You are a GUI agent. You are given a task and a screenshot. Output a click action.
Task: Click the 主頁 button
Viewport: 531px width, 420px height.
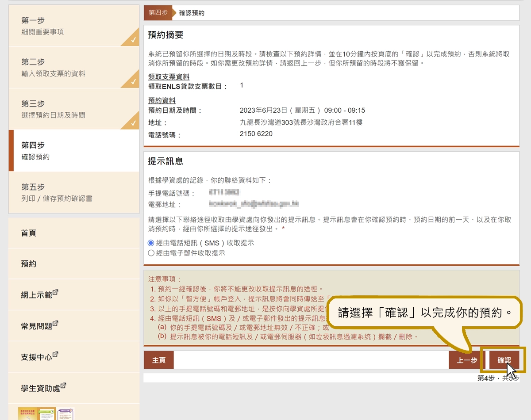point(158,360)
